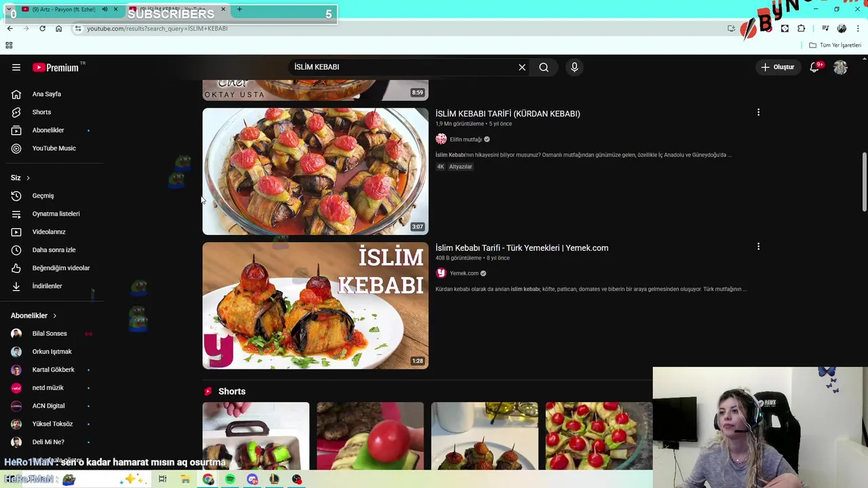Open a new browser tab
Screen dimensions: 868x488
[x=239, y=9]
